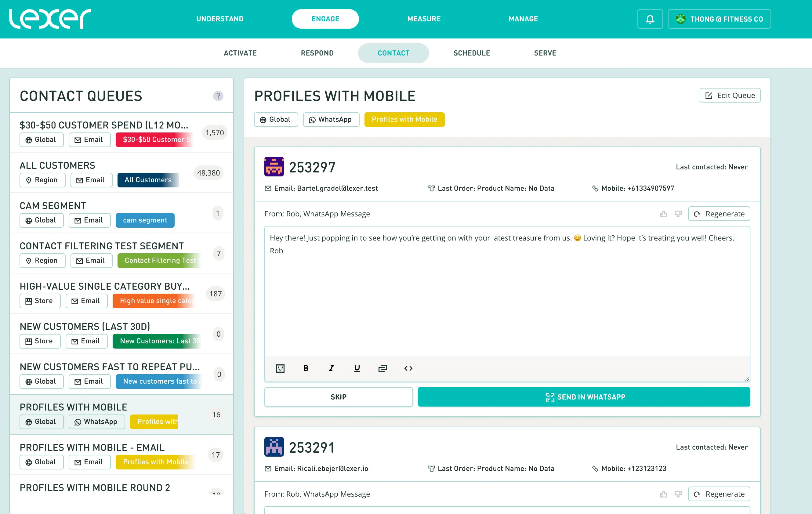Image resolution: width=812 pixels, height=514 pixels.
Task: Click the code brackets icon in editor
Action: coord(408,368)
